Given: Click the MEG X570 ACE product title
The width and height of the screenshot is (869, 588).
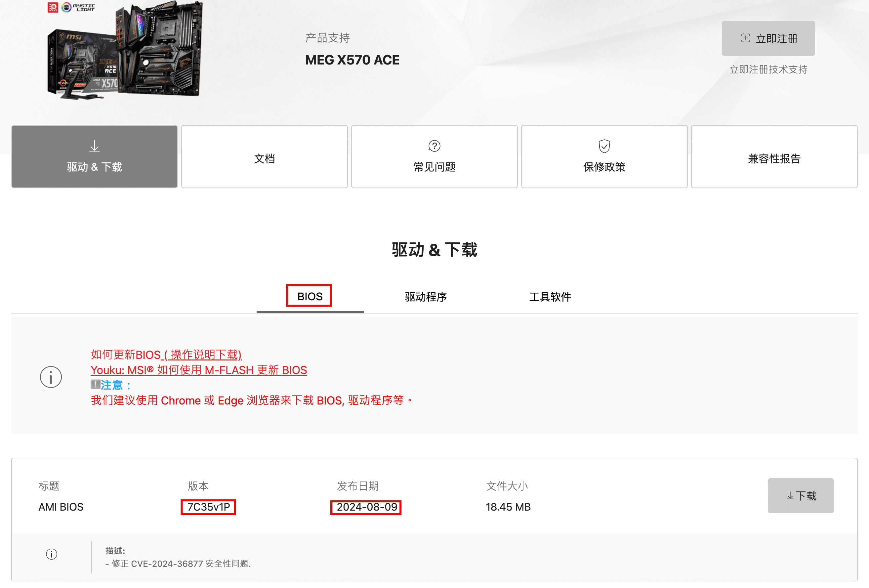Looking at the screenshot, I should [352, 60].
